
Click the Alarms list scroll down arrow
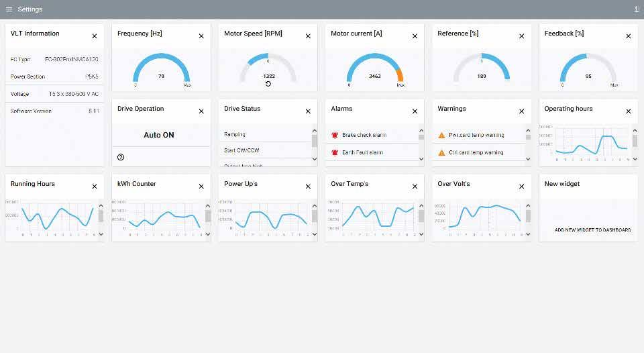coord(421,159)
